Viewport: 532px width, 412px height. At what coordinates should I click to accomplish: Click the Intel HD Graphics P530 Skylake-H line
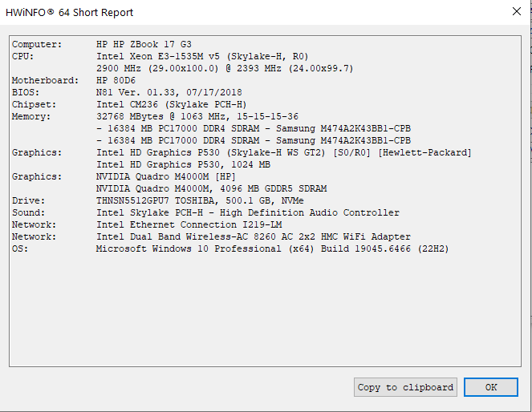click(283, 152)
